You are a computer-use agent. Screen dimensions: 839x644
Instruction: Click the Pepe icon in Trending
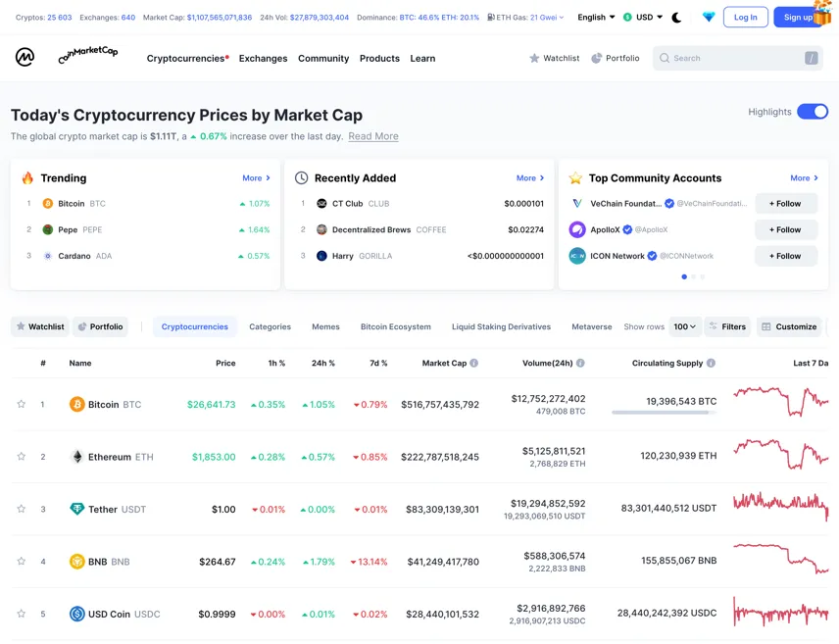point(48,229)
